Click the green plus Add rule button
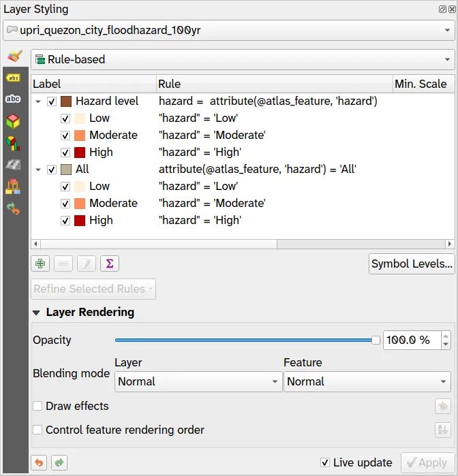 40,264
